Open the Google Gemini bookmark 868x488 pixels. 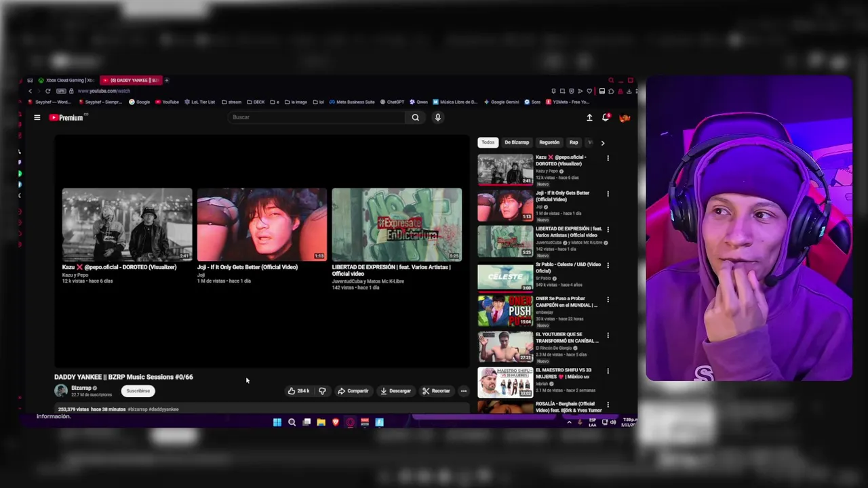pos(501,102)
